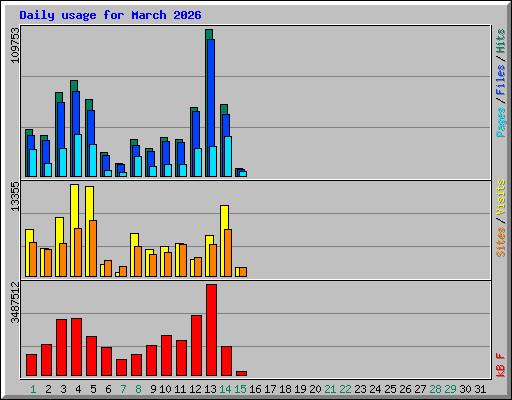
Task: Click the red KB bar for day 1
Action: [x=31, y=365]
